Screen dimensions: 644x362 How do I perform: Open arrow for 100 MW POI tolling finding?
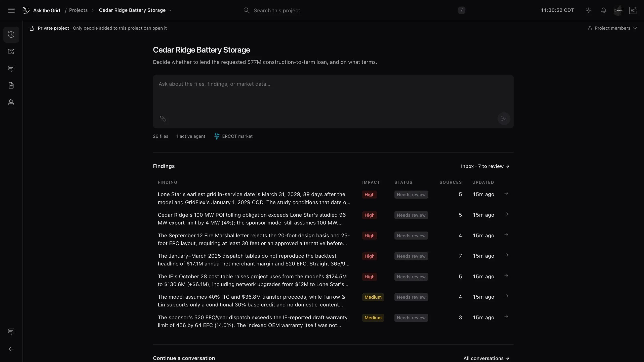(506, 214)
